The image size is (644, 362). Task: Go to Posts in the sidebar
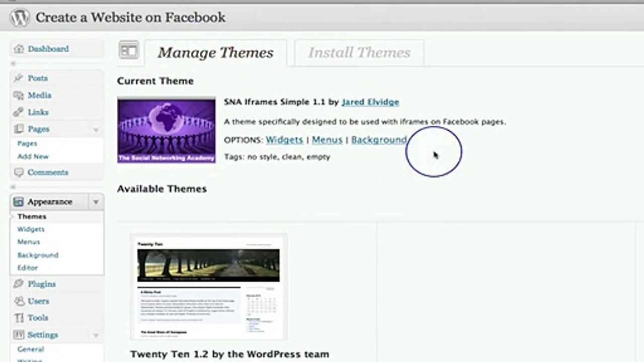pos(38,78)
